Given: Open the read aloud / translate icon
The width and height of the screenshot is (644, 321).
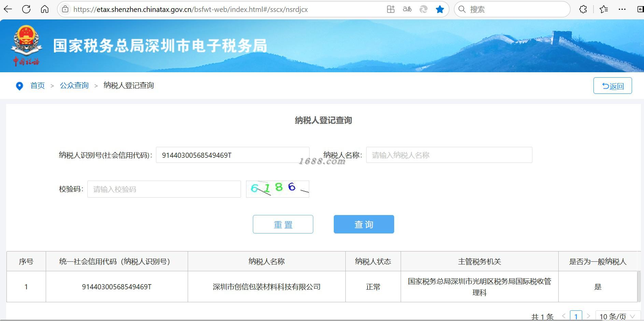Looking at the screenshot, I should tap(407, 9).
